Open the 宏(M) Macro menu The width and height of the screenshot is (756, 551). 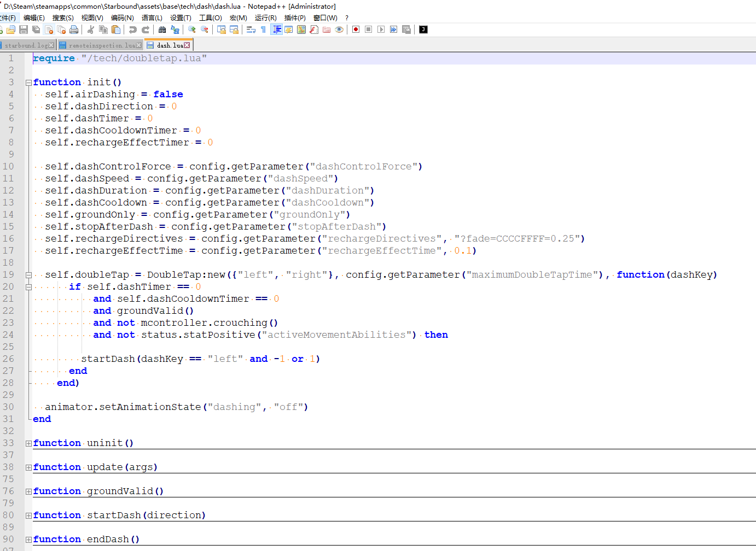tap(238, 18)
